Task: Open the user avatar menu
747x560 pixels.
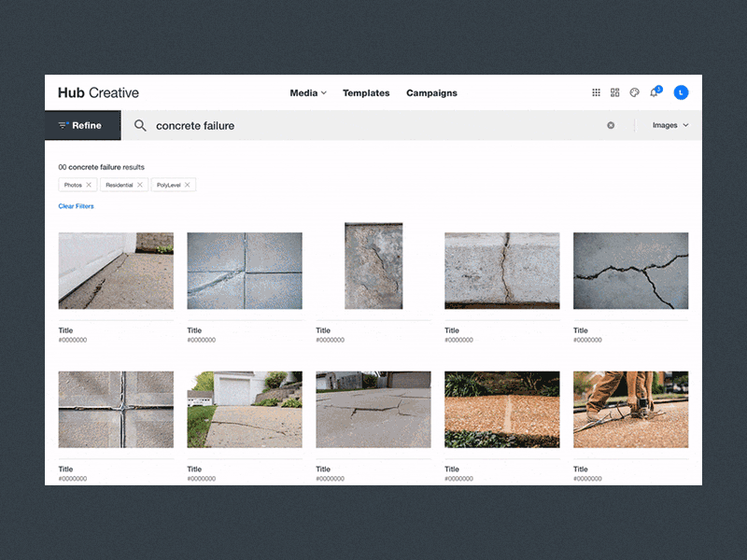Action: (x=681, y=92)
